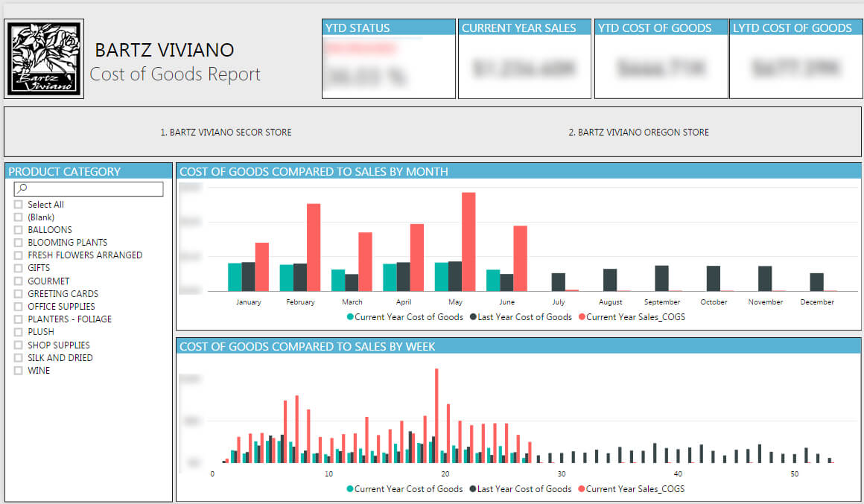Tick the BLOOMING PLANTS checkbox

click(x=18, y=243)
